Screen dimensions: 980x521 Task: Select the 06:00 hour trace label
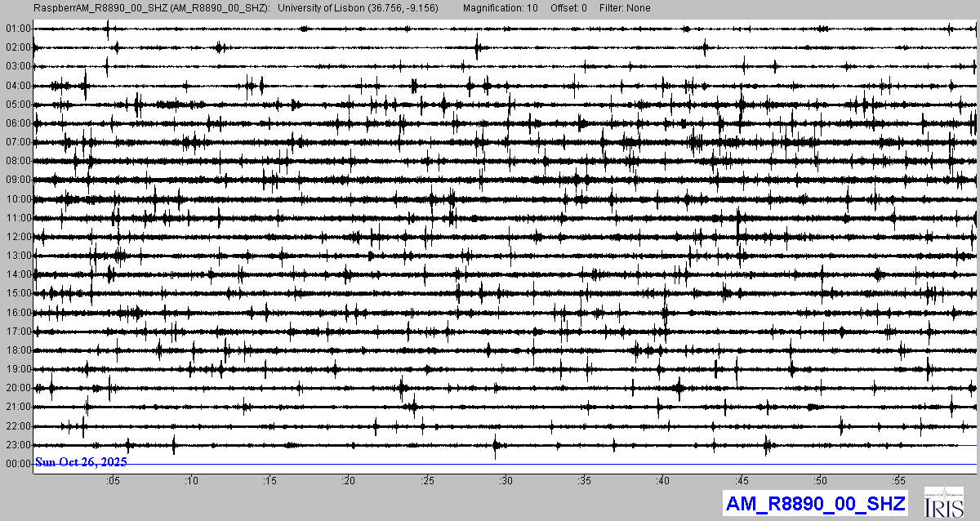(x=17, y=123)
